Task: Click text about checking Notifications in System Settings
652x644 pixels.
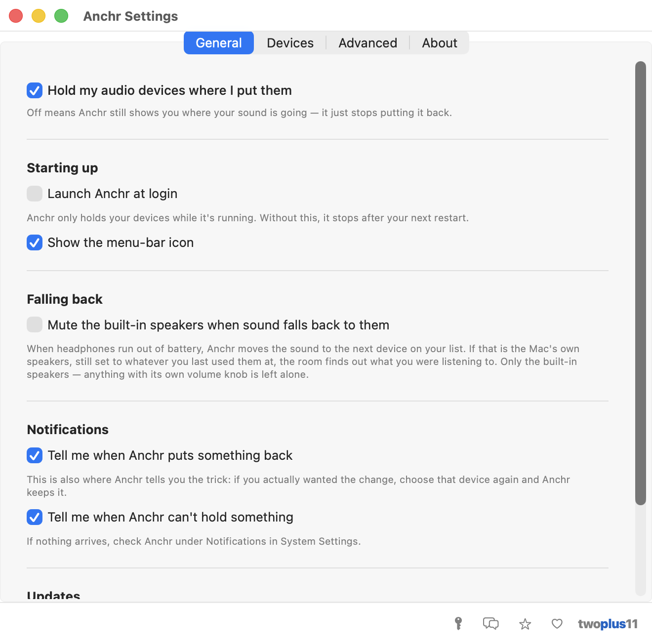Action: click(194, 541)
